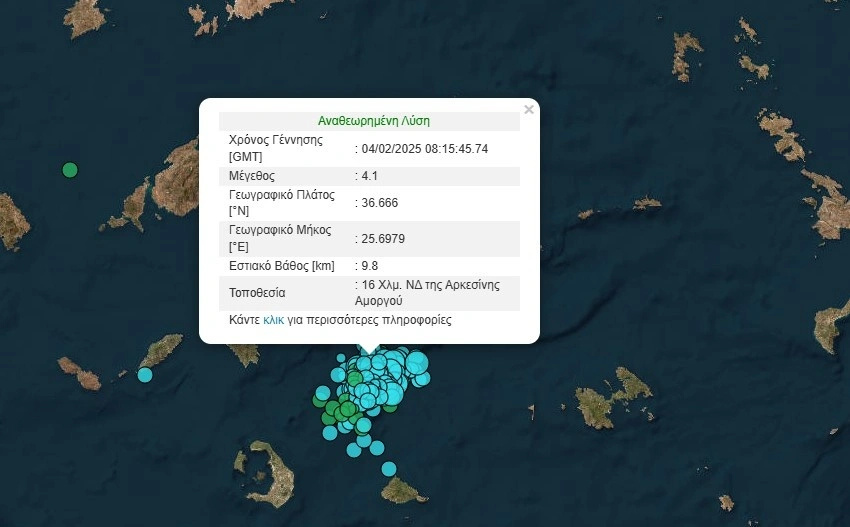The height and width of the screenshot is (527, 850).
Task: Select the leftmost green marker in the cluster
Action: pos(320,402)
